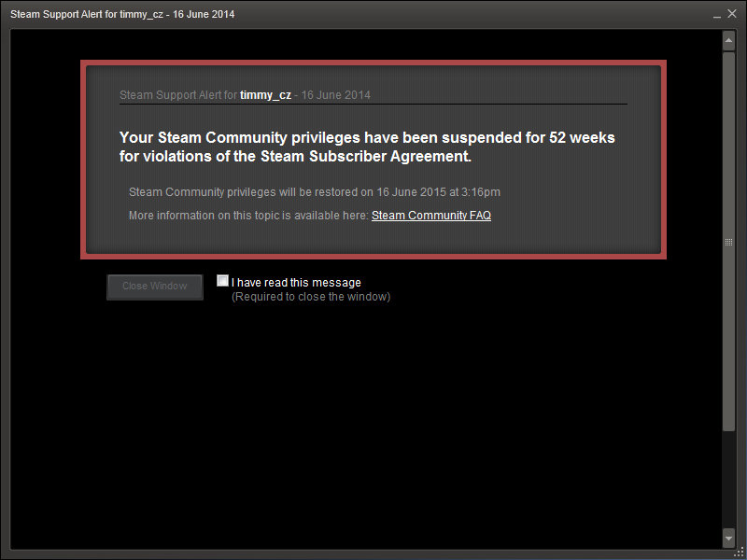Click the "I have read this message" label
The height and width of the screenshot is (560, 747).
click(296, 283)
